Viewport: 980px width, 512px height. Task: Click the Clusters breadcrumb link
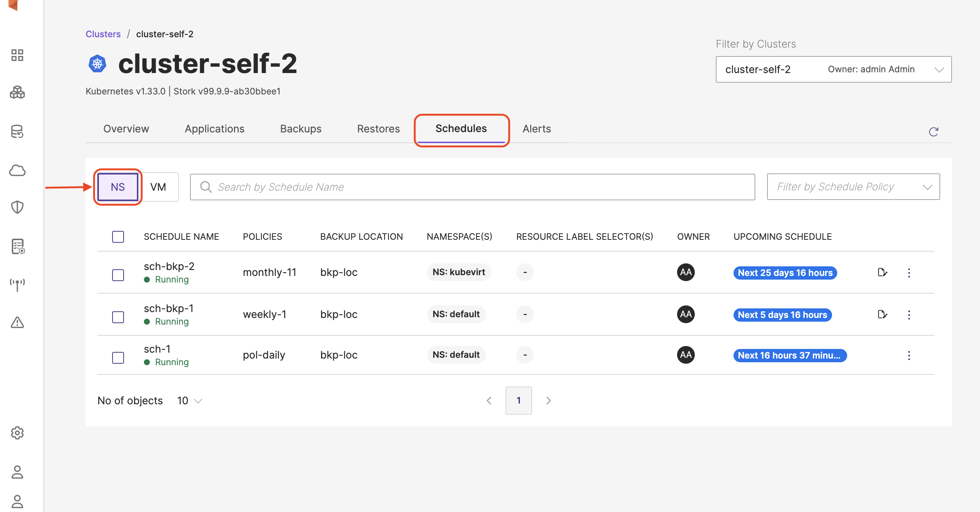coord(103,34)
